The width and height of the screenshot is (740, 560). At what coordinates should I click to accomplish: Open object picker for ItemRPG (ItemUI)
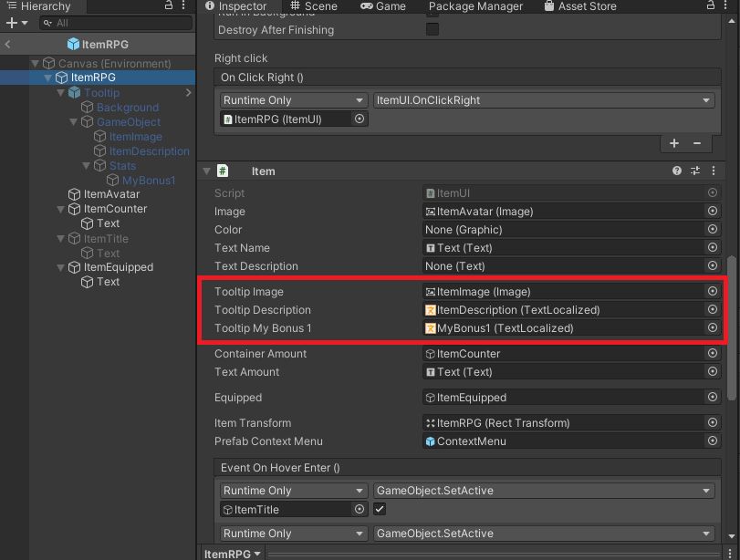[360, 119]
